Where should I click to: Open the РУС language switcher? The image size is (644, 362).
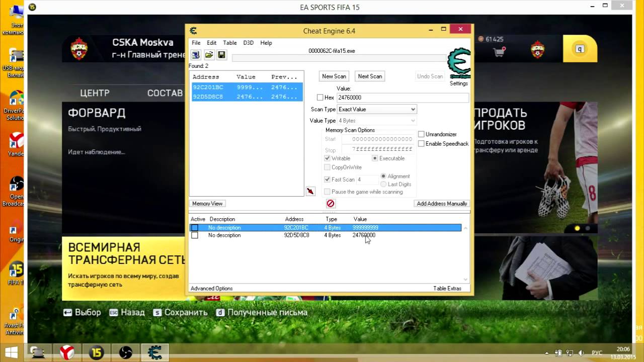(x=597, y=352)
